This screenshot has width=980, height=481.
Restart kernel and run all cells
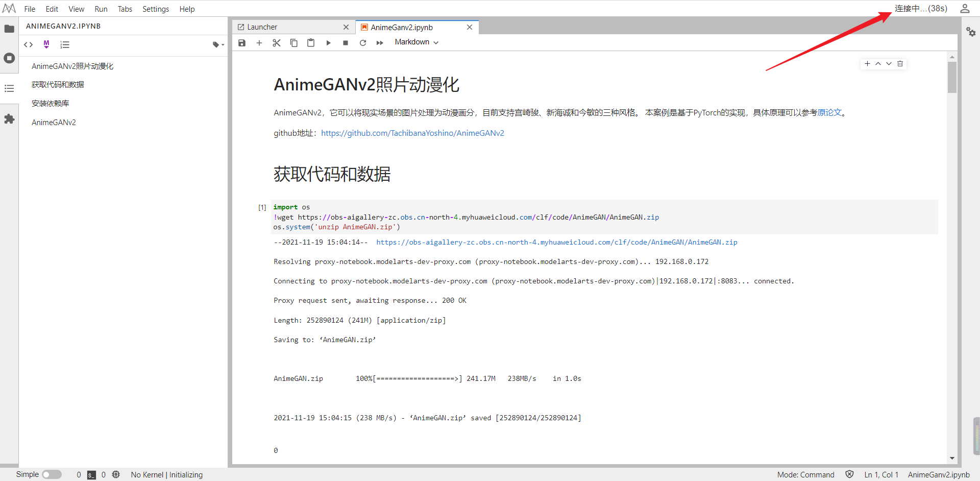click(x=380, y=43)
